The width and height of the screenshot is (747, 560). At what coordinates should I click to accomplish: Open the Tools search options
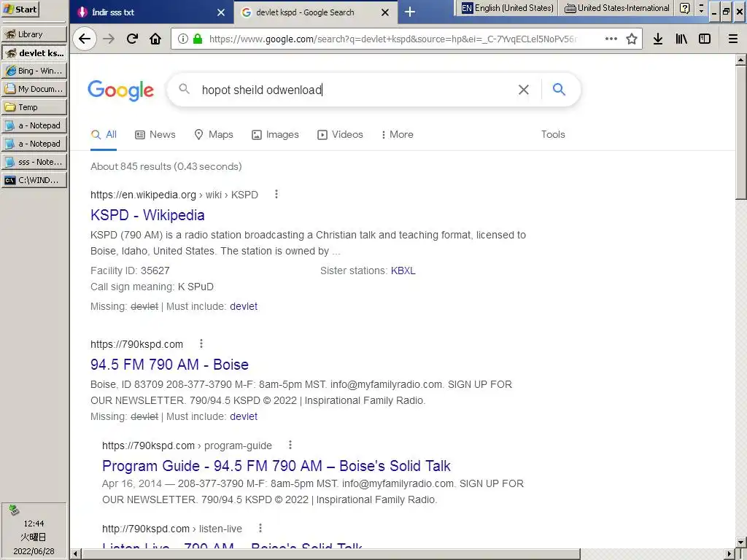click(x=553, y=135)
